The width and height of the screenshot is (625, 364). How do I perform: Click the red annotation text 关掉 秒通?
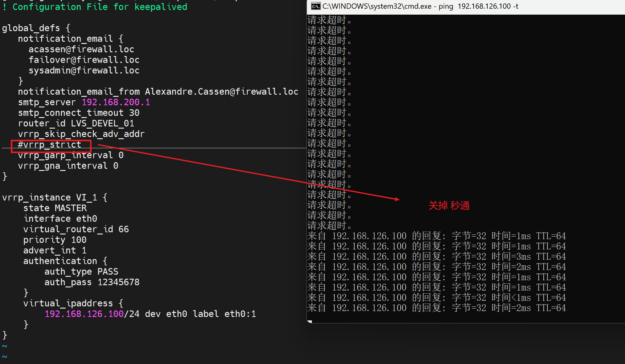coord(449,206)
